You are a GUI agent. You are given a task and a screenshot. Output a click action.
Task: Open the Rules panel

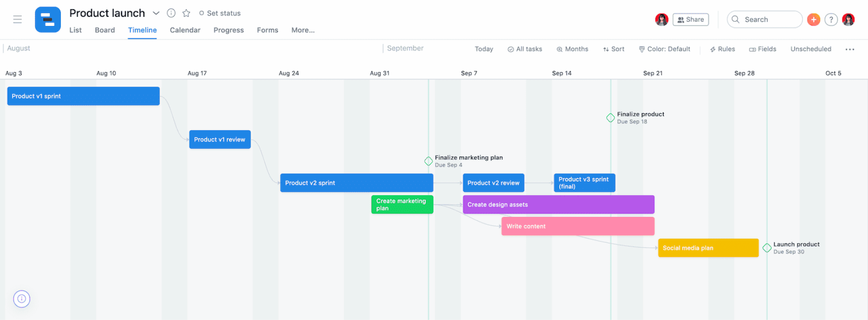722,49
